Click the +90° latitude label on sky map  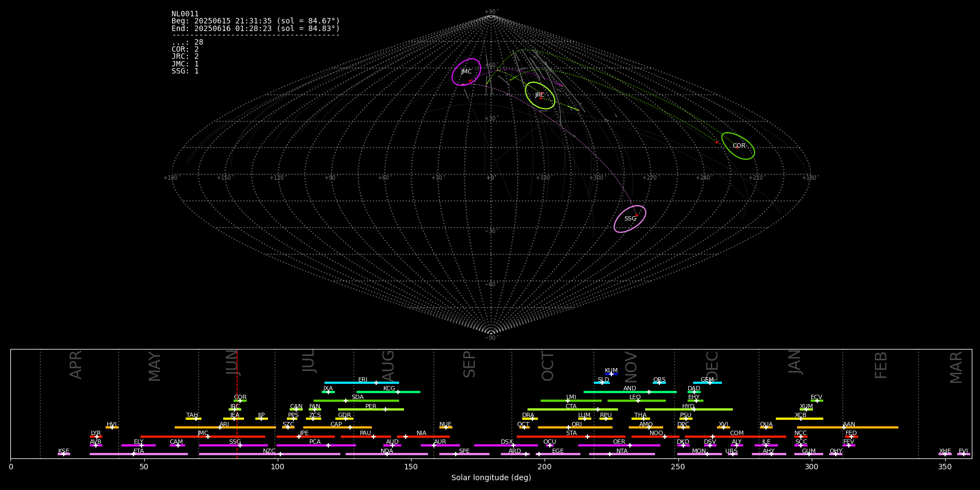pyautogui.click(x=491, y=11)
